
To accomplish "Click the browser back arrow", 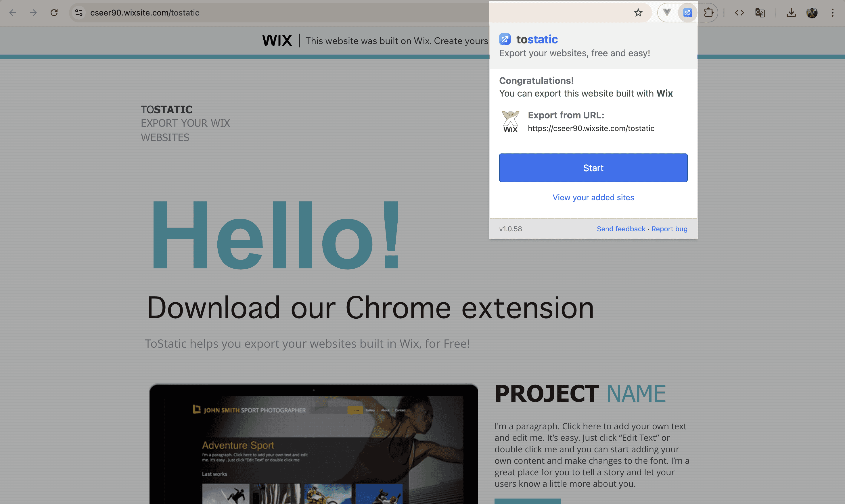I will coord(13,13).
